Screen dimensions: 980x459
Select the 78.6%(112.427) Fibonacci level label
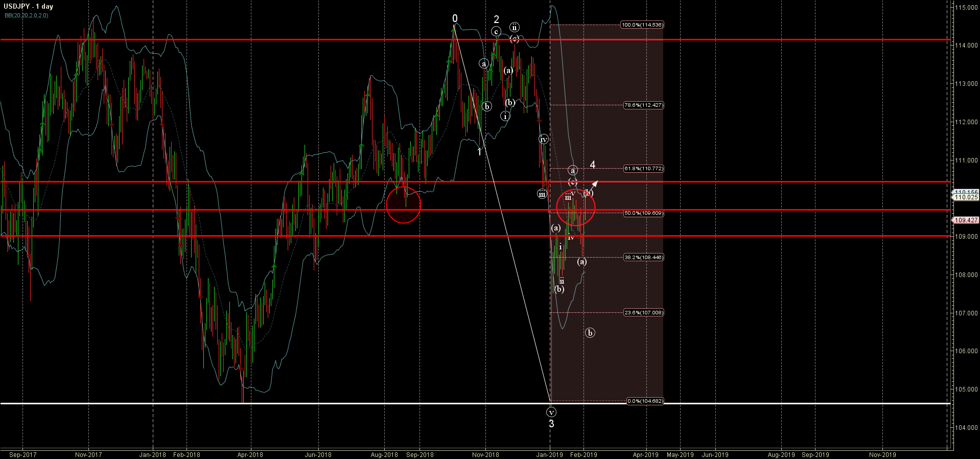click(643, 105)
